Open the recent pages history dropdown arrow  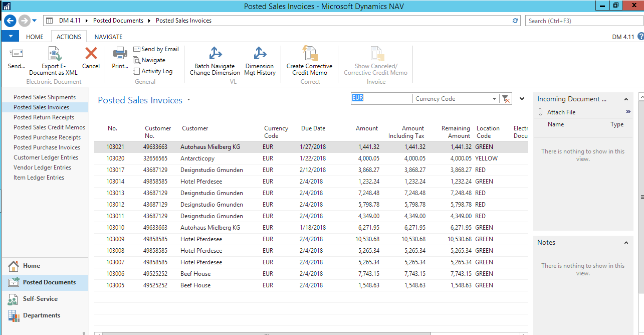[x=35, y=21]
